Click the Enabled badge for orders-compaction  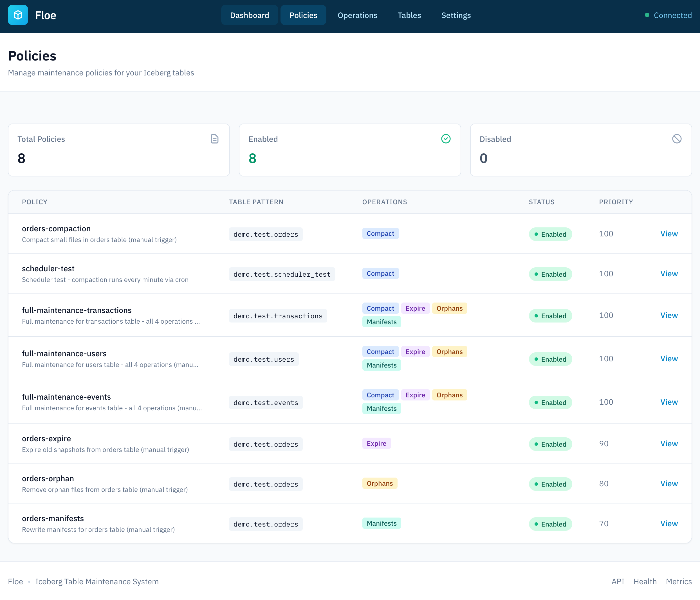coord(550,234)
